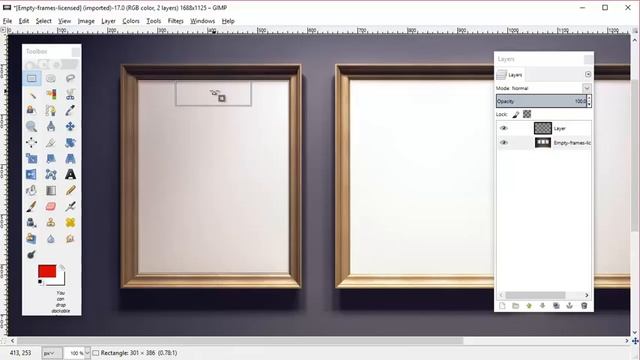Select the Rectangle Select tool

[31, 78]
